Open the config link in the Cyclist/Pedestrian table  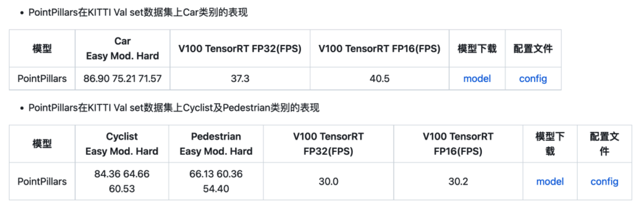tap(604, 181)
